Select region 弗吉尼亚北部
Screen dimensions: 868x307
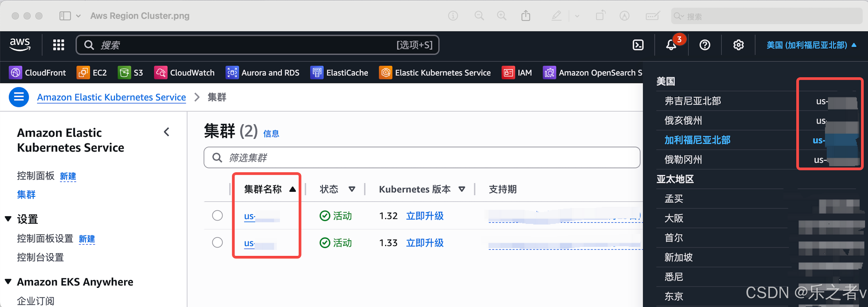pyautogui.click(x=692, y=101)
